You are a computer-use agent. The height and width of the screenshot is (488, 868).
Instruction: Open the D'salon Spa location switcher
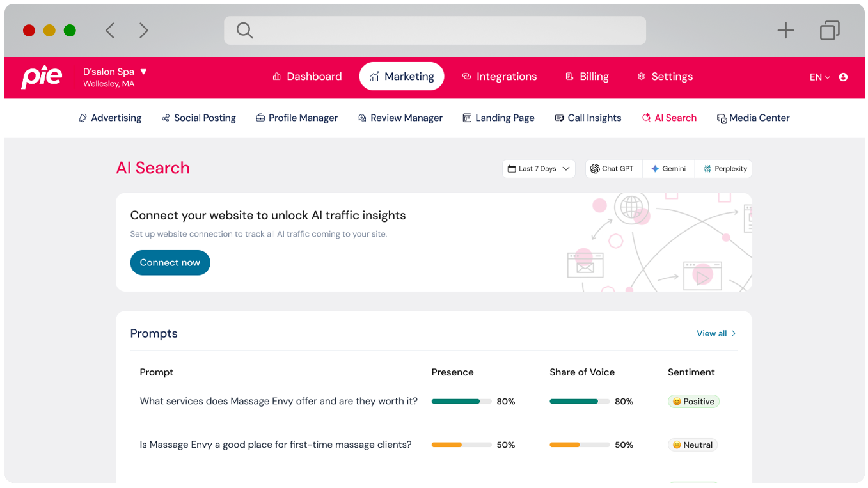115,77
